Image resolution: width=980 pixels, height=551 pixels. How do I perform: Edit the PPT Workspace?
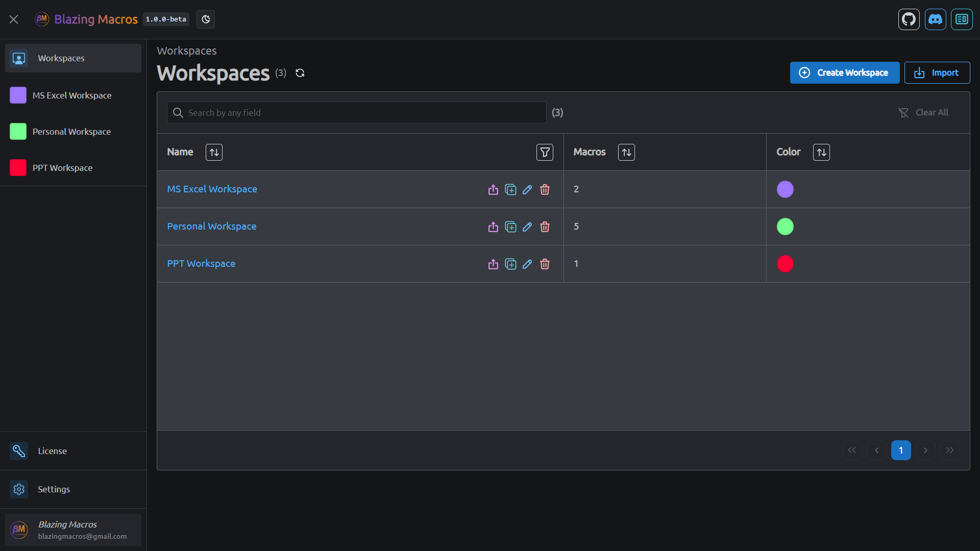click(527, 264)
